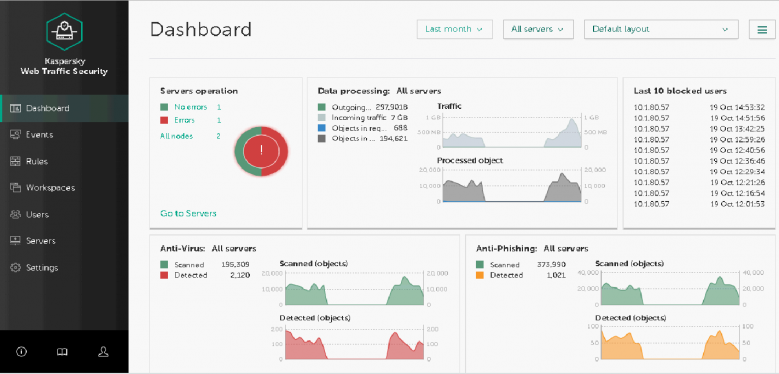
Task: Select blocked user entry at 19 Oct 14:53:32
Action: click(699, 107)
